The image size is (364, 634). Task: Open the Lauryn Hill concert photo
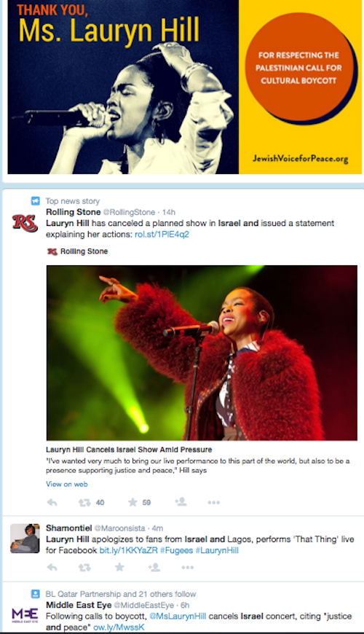pos(202,353)
